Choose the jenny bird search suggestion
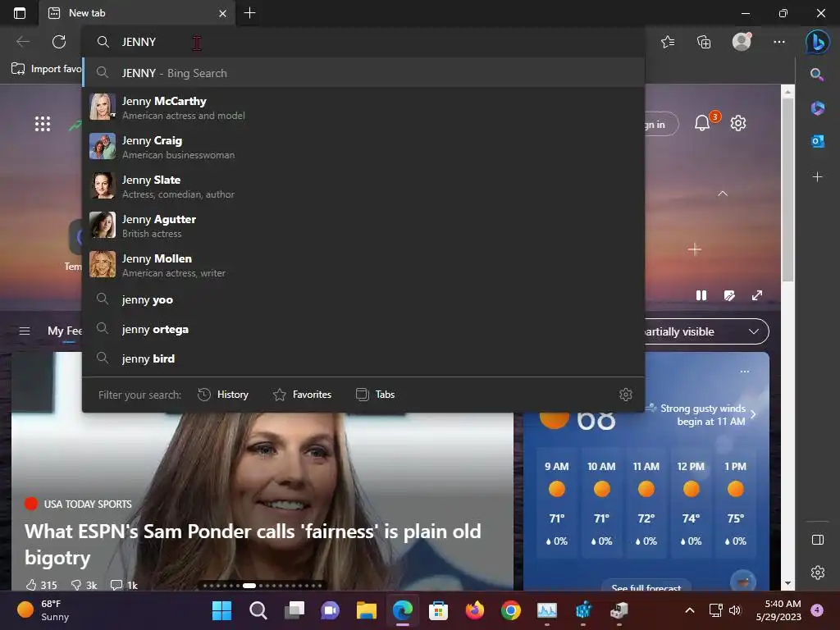The height and width of the screenshot is (630, 840). point(363,358)
